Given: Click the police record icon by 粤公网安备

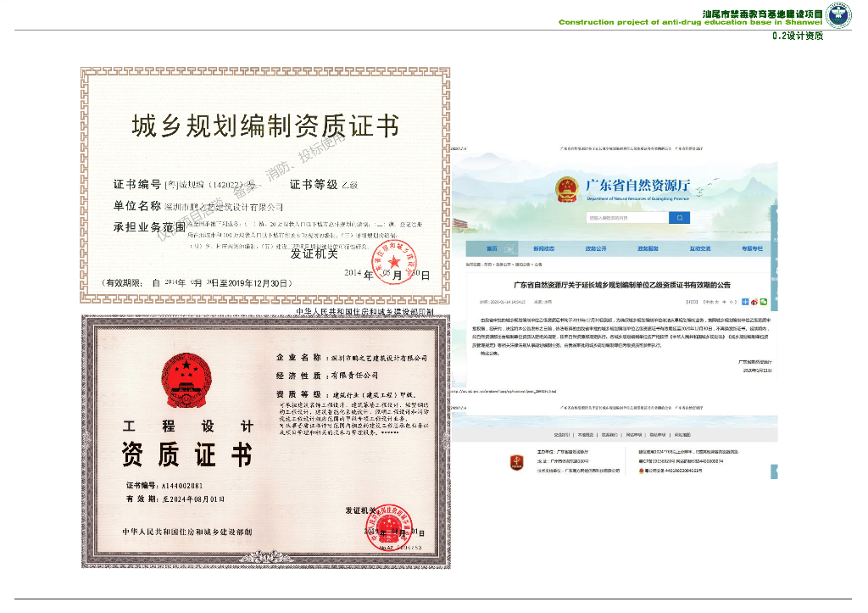Looking at the screenshot, I should (641, 471).
